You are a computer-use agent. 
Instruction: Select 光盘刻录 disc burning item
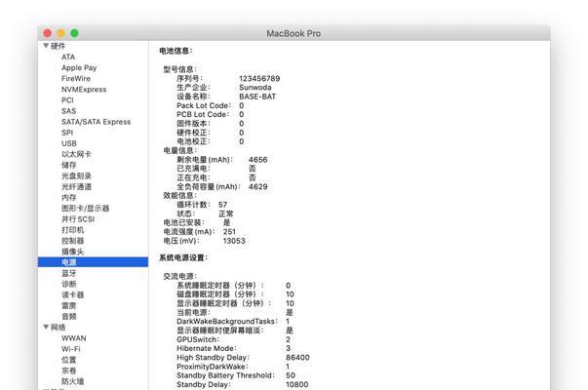[76, 175]
